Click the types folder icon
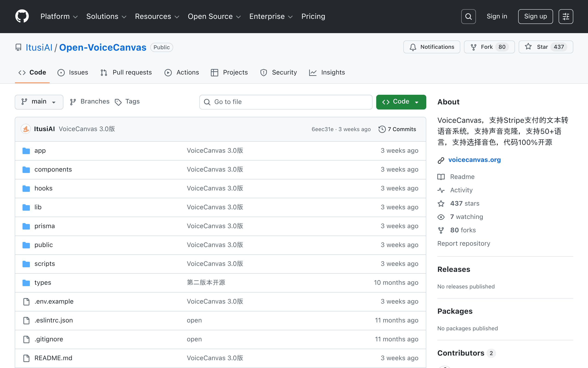Screen dimensions: 588x368 tap(26, 283)
